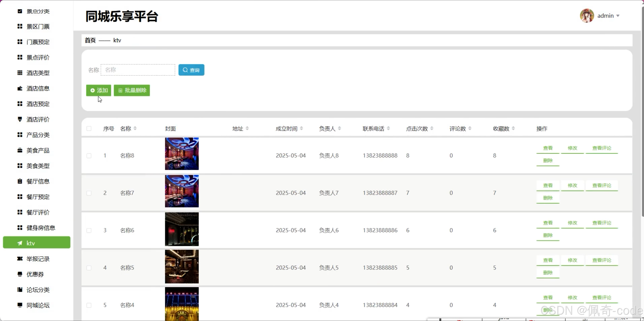This screenshot has width=644, height=321.
Task: Tick the select-all checkbox in table header
Action: click(89, 129)
